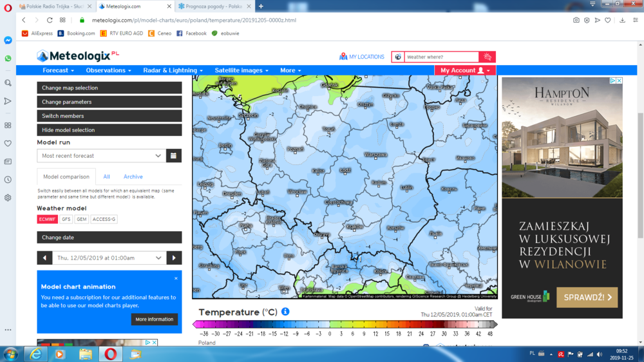
Task: Open Messenger in the Opera sidebar
Action: [8, 41]
